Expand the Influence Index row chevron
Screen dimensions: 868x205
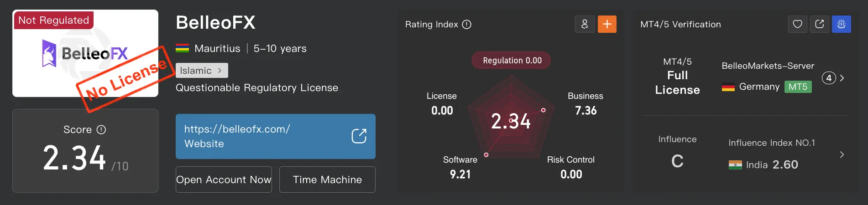[842, 155]
